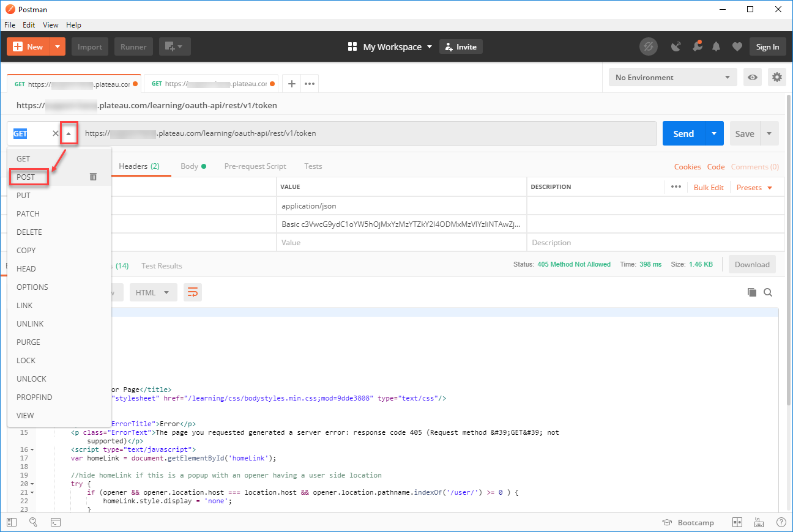Toggle sidebar icon in status bar
The height and width of the screenshot is (532, 793).
pos(12,523)
